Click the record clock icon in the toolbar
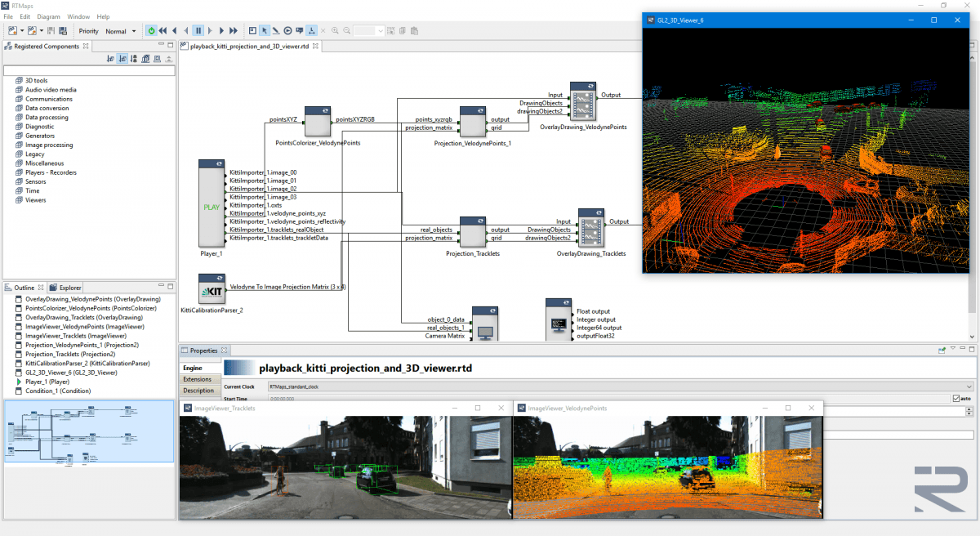Viewport: 980px width, 536px height. (x=287, y=30)
